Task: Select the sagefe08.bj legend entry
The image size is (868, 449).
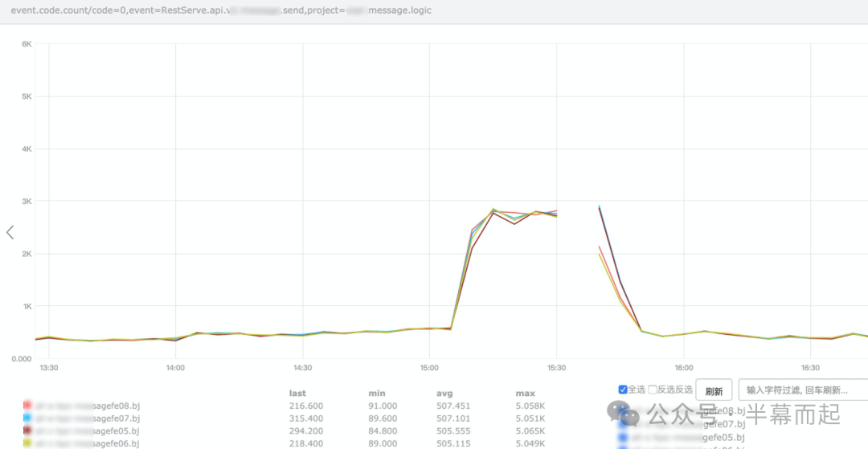Action: [x=86, y=406]
